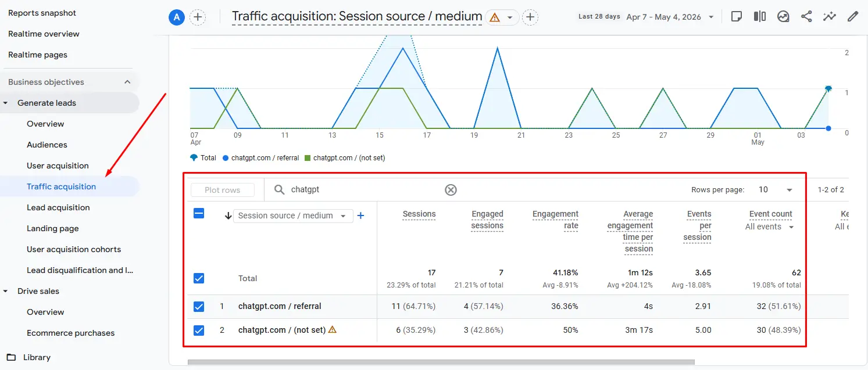868x370 pixels.
Task: Add a secondary dimension with the blue plus
Action: tap(360, 215)
